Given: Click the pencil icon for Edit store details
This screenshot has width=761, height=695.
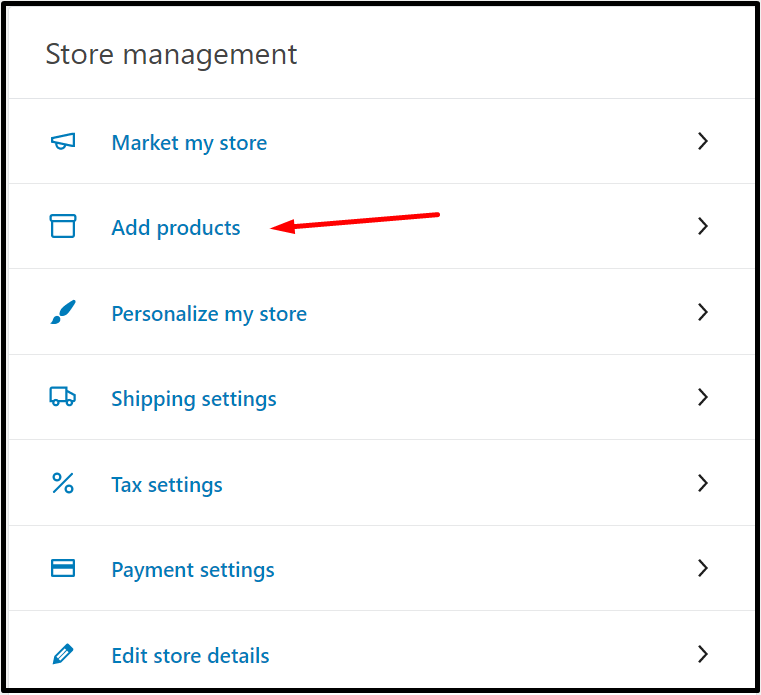Looking at the screenshot, I should point(63,654).
